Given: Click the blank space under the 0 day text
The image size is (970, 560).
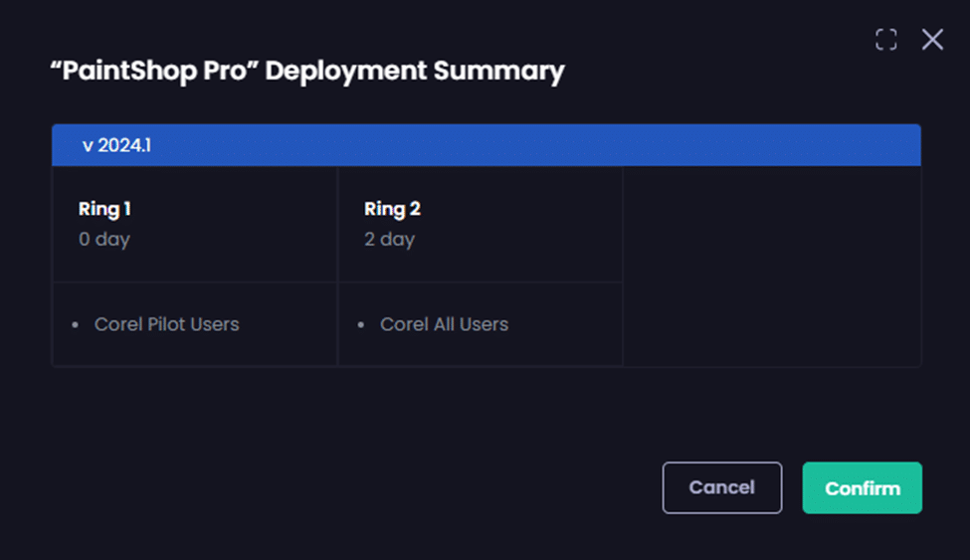Looking at the screenshot, I should point(194,264).
